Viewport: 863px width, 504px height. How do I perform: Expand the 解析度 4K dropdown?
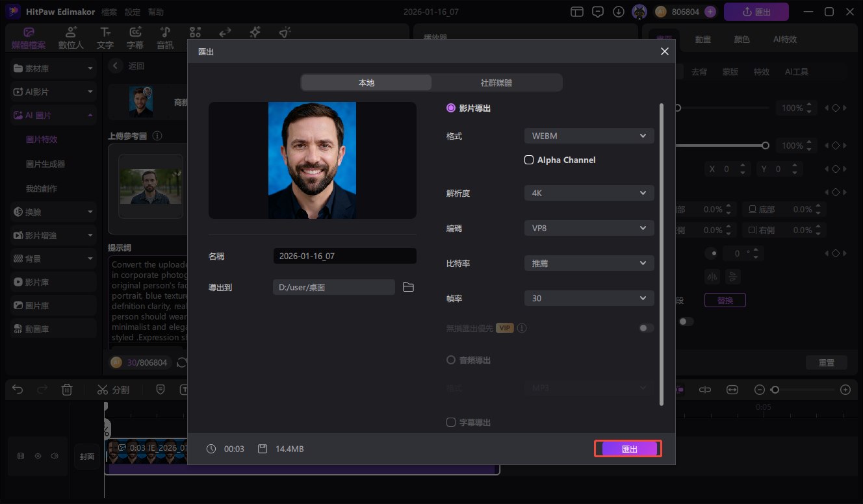tap(589, 193)
